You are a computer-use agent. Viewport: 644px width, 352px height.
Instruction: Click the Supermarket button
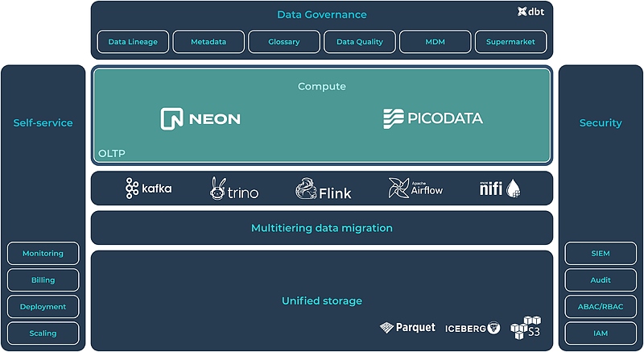(x=510, y=42)
